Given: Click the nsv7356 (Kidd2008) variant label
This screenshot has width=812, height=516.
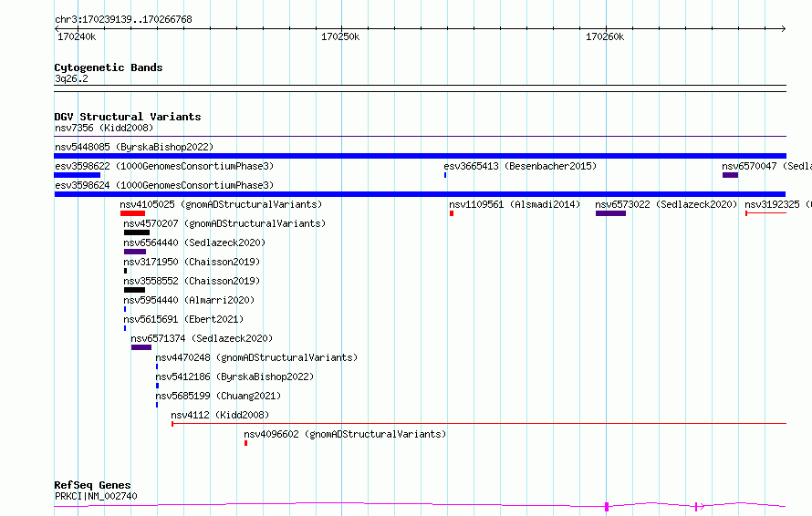Looking at the screenshot, I should [104, 128].
